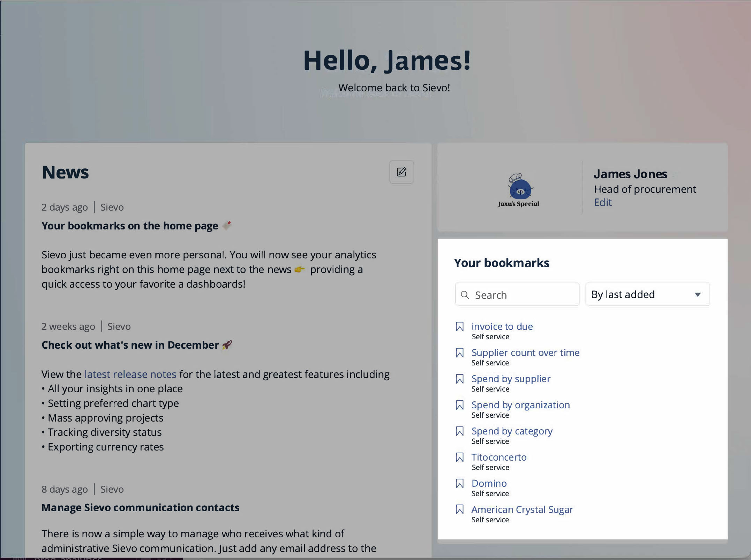Click the edit news pencil icon
This screenshot has height=560, width=751.
coord(401,172)
